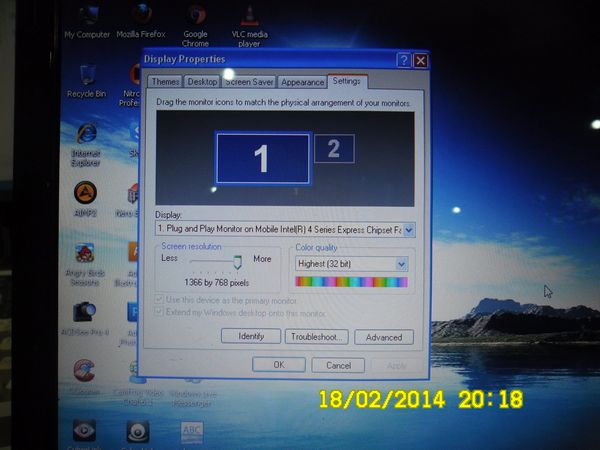This screenshot has height=450, width=600.
Task: Open the Screen Saver tab
Action: 249,82
